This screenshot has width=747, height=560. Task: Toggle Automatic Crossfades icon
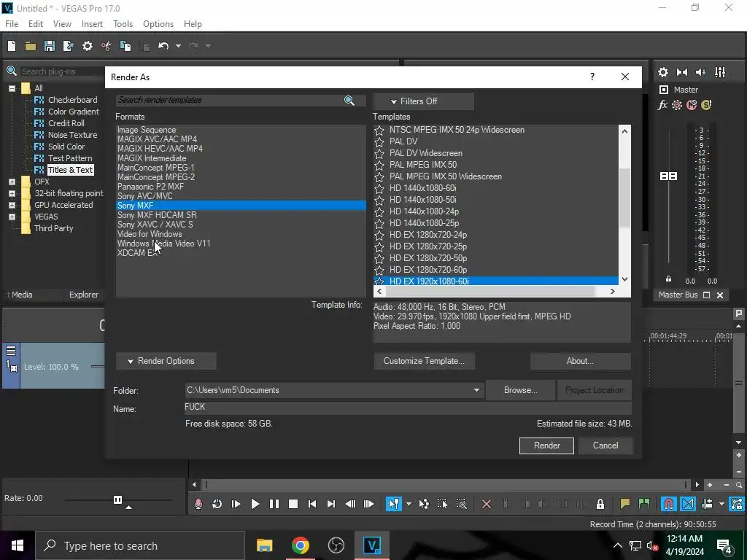[688, 504]
